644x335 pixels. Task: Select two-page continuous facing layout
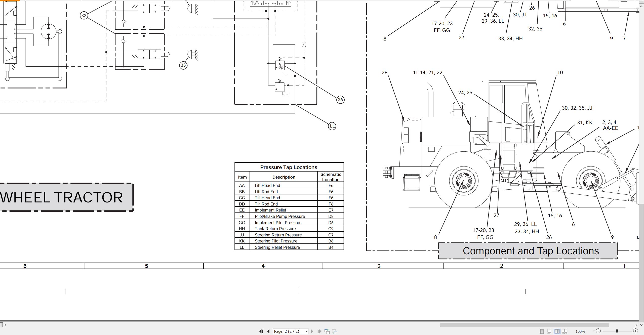pyautogui.click(x=565, y=331)
